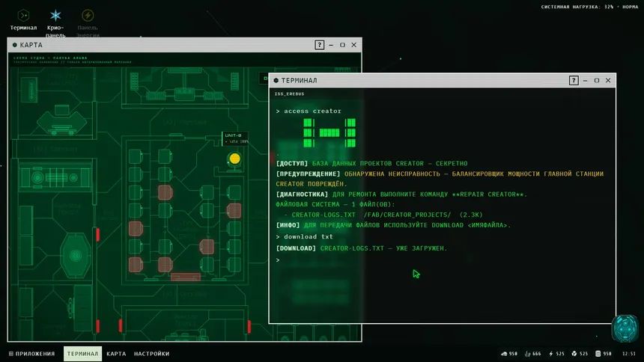Click the [ДИАГНОСТИКА] REPAIR CREATOR line

click(x=401, y=194)
